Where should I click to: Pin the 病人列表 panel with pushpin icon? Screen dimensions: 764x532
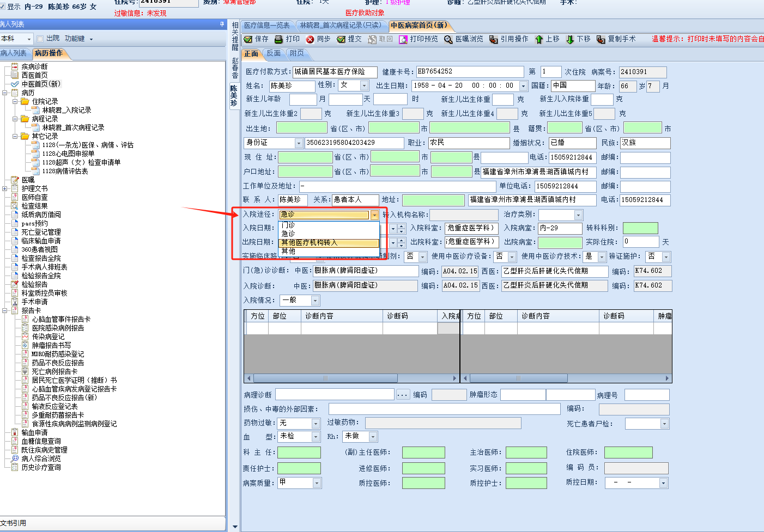pyautogui.click(x=222, y=24)
